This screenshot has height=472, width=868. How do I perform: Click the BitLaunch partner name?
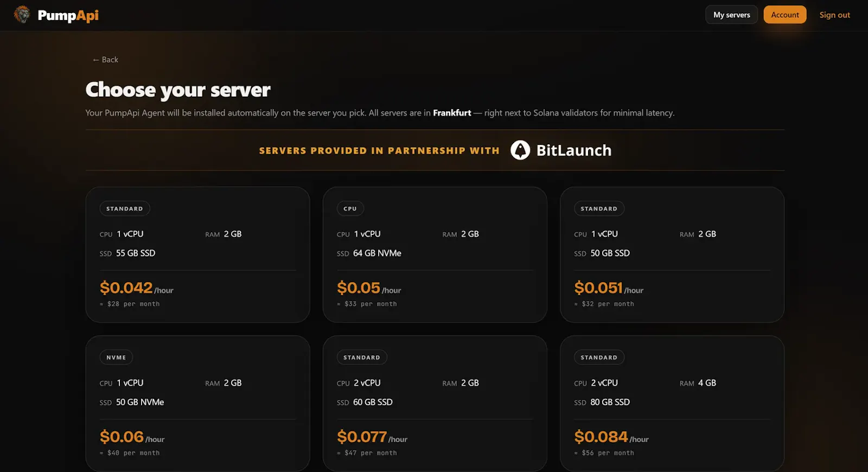(574, 150)
